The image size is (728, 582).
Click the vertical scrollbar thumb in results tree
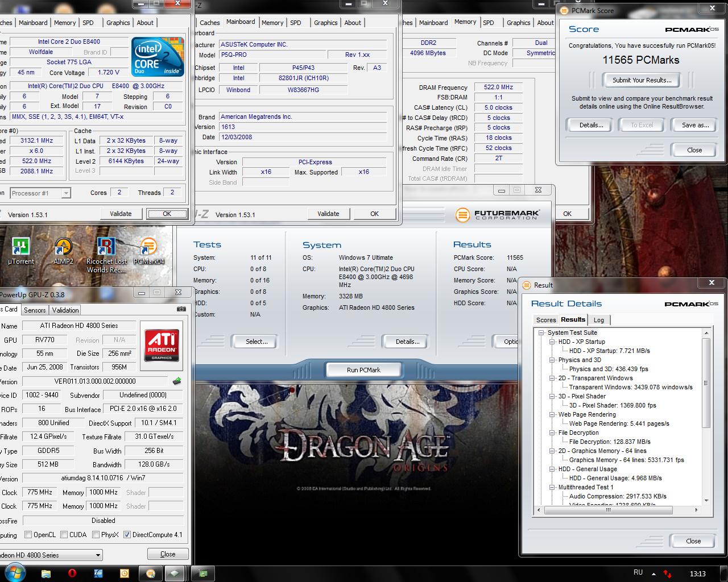pyautogui.click(x=706, y=384)
